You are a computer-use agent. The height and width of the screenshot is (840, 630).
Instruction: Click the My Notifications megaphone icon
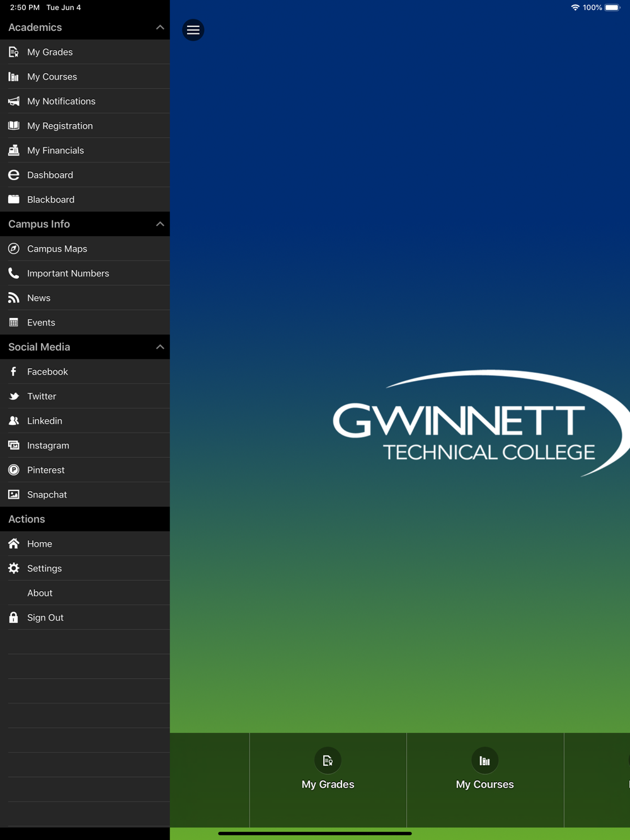[13, 101]
